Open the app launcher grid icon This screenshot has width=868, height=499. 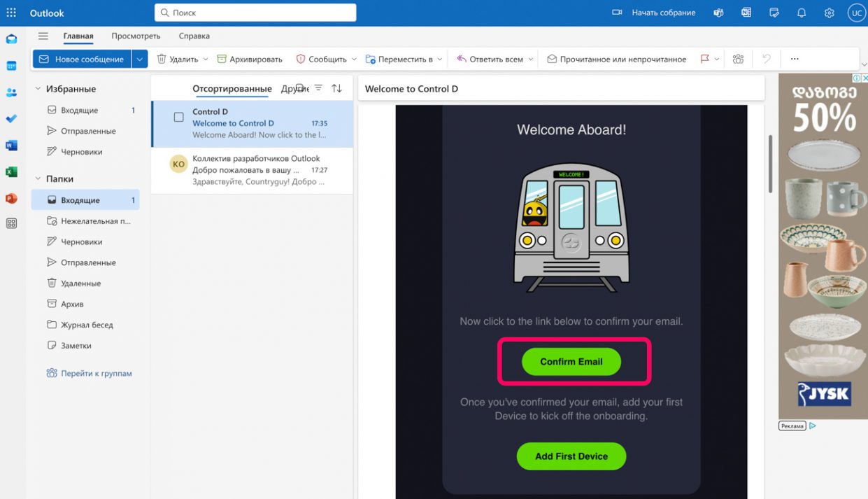point(11,13)
